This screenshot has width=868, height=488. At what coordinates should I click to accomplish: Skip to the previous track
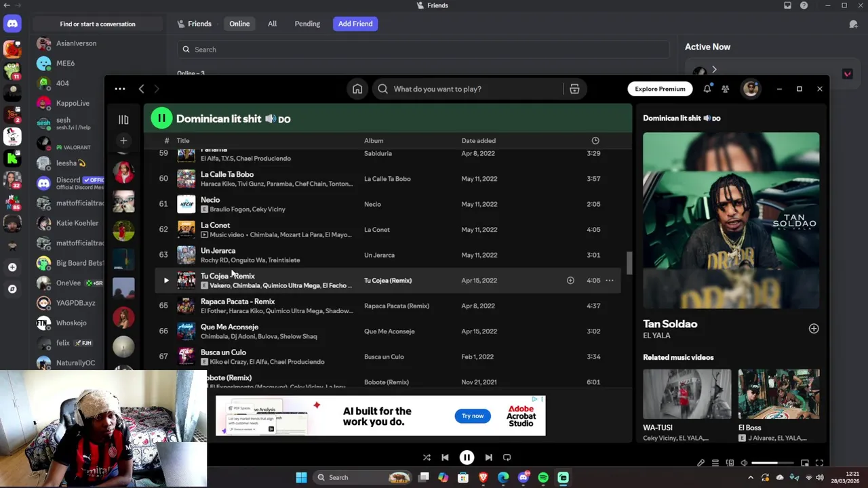445,457
